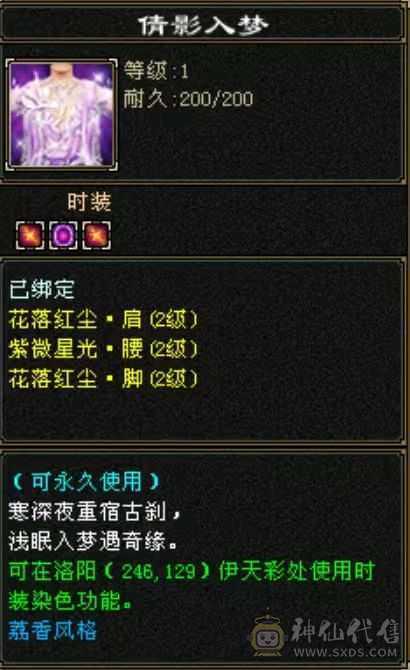Click the 神仙代售 watermark text
The height and width of the screenshot is (670, 410).
coord(345,631)
